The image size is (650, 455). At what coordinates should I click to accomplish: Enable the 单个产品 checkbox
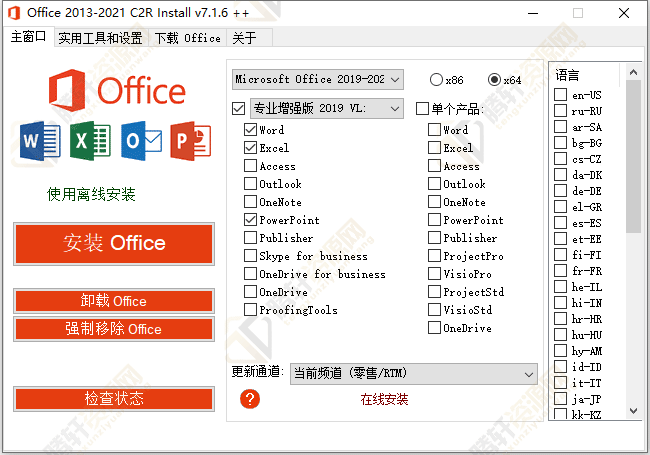[422, 108]
